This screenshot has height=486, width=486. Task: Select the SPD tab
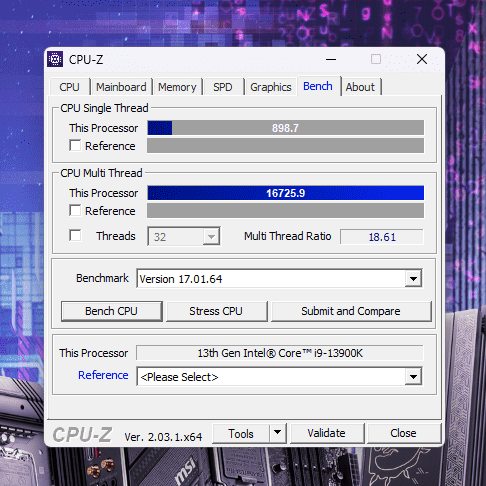223,87
